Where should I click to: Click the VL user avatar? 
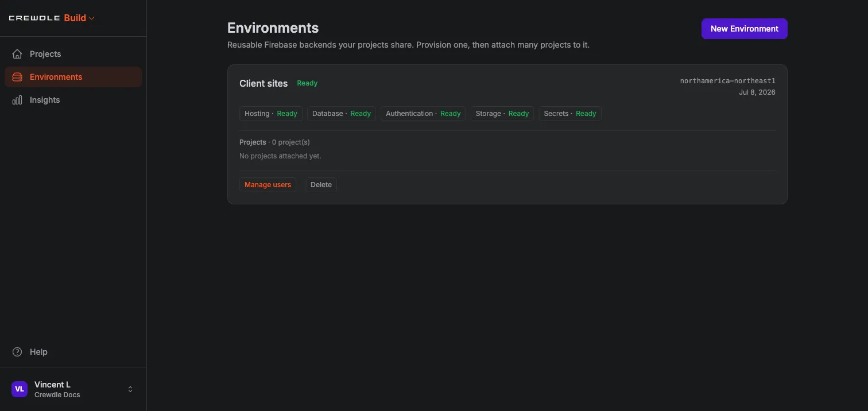tap(20, 389)
